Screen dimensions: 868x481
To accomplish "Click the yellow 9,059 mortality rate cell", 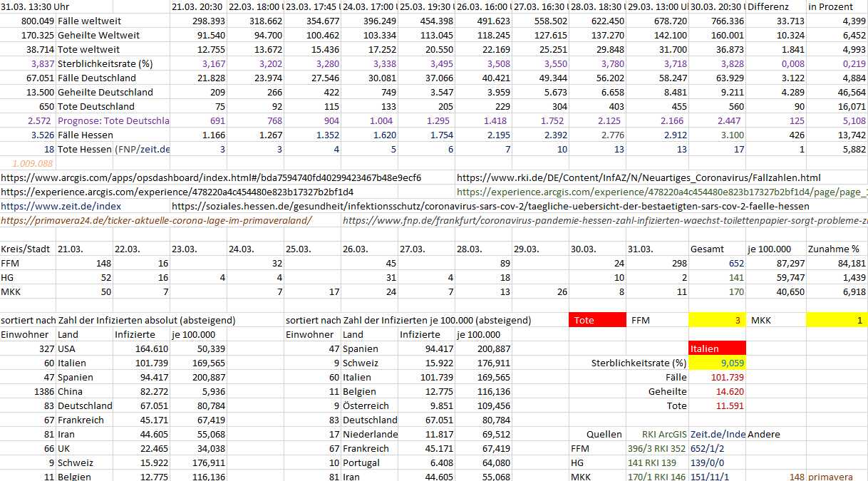I will 718,363.
